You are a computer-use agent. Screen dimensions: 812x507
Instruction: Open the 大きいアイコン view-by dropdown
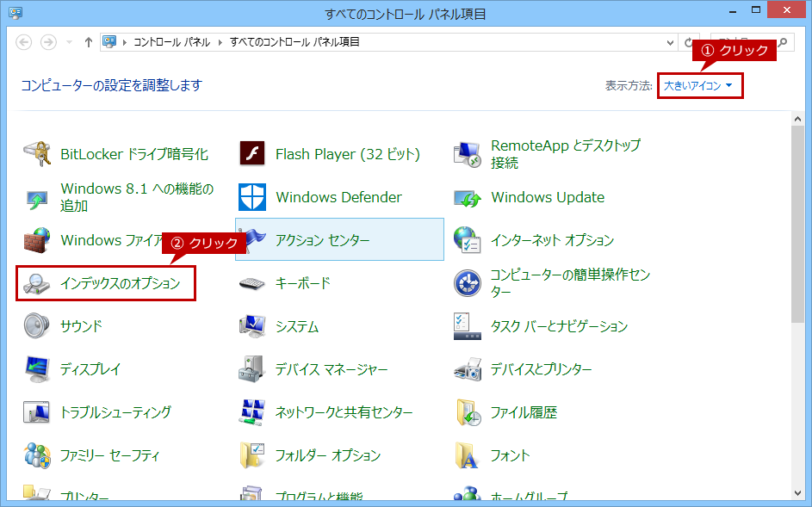point(698,85)
